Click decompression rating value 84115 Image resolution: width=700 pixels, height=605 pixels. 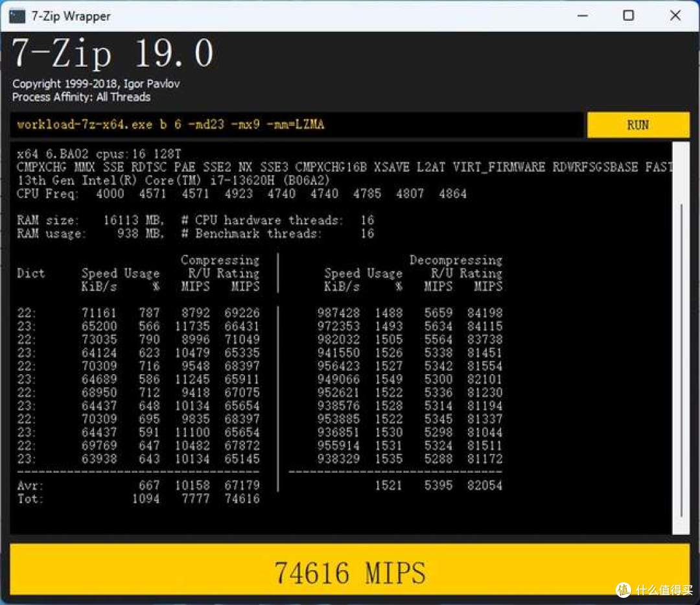click(485, 326)
